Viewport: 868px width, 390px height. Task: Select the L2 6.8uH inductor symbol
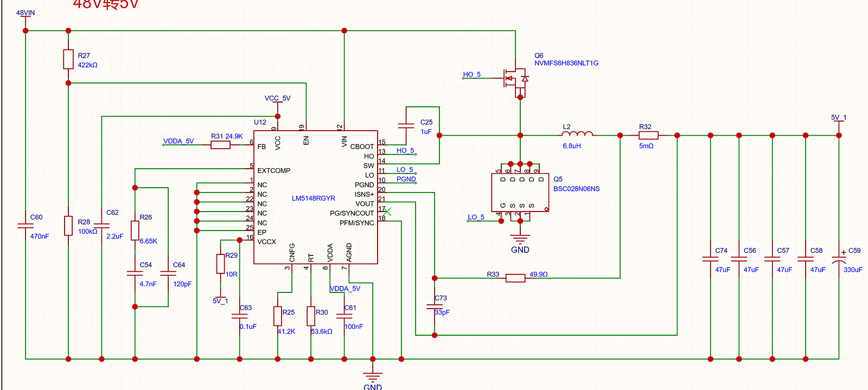tap(577, 133)
